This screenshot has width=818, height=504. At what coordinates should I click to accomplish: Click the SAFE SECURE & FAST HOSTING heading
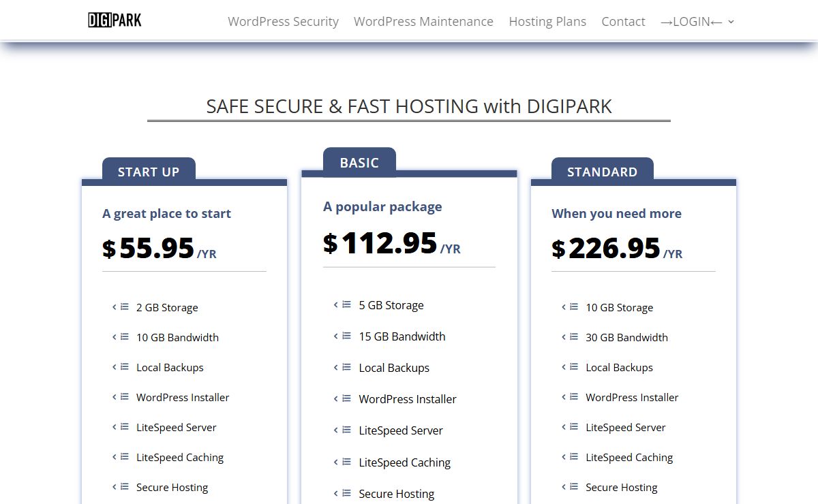click(x=409, y=106)
